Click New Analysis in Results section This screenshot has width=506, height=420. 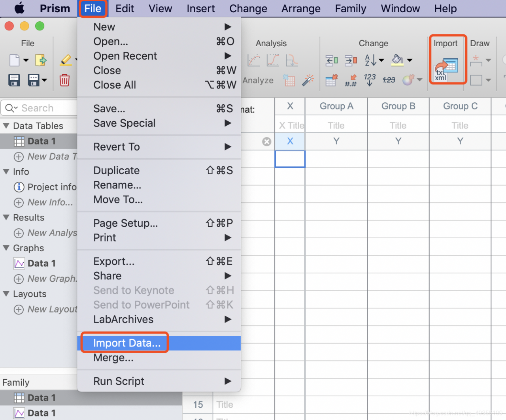point(45,233)
